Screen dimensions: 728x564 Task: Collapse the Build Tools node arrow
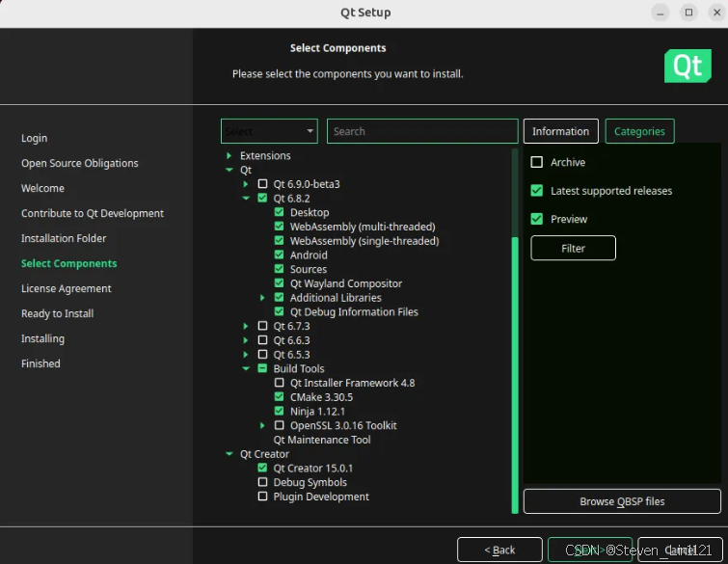click(x=246, y=368)
